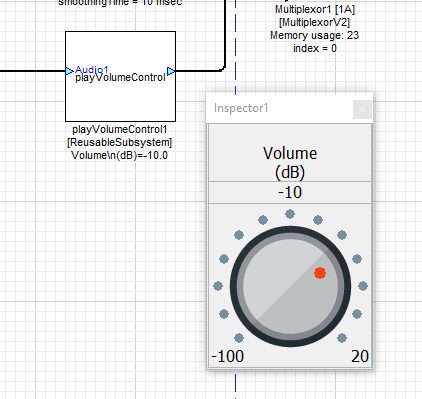Click the Audio1 input pin of playVolumeControl
This screenshot has height=399, width=422.
69,71
